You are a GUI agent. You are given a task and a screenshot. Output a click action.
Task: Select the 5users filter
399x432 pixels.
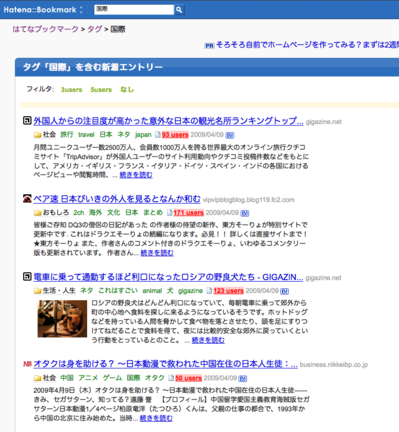pyautogui.click(x=101, y=90)
